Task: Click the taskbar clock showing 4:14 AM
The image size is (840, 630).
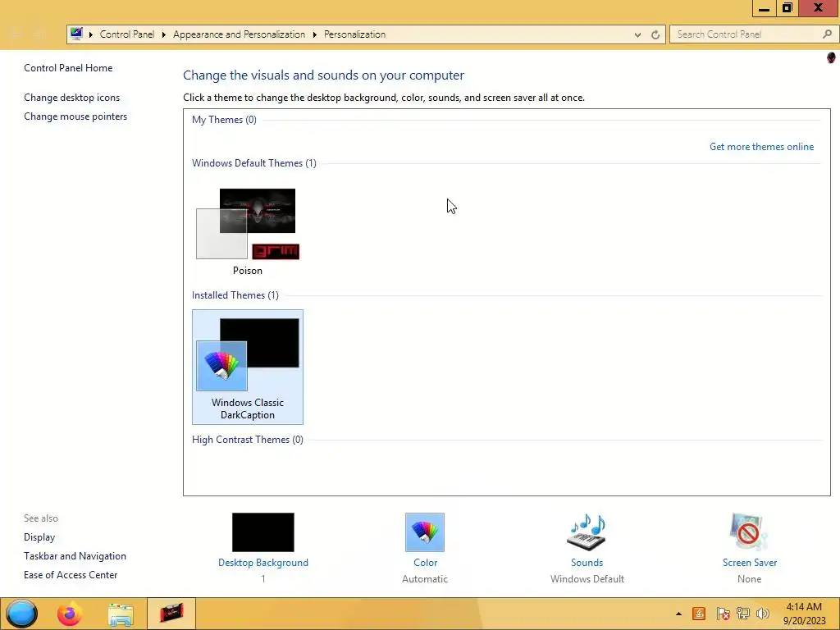Action: 804,614
